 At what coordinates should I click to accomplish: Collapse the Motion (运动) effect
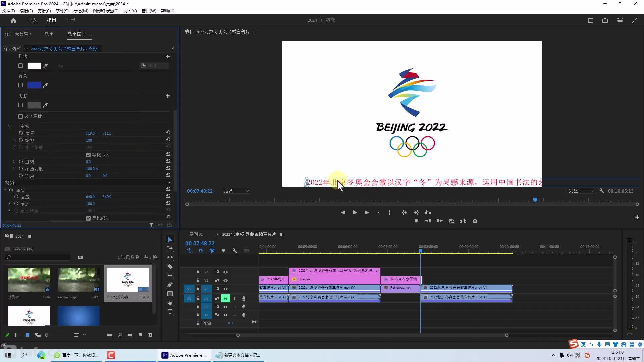coord(5,190)
